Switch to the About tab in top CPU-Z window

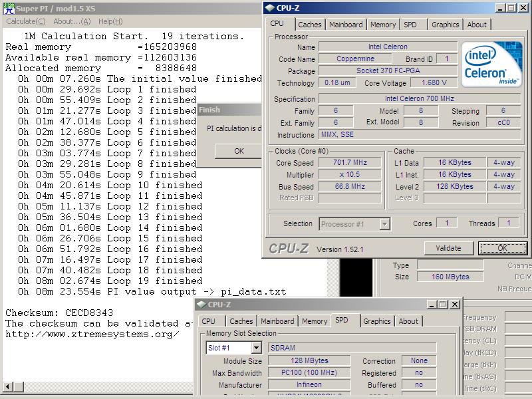click(x=477, y=25)
